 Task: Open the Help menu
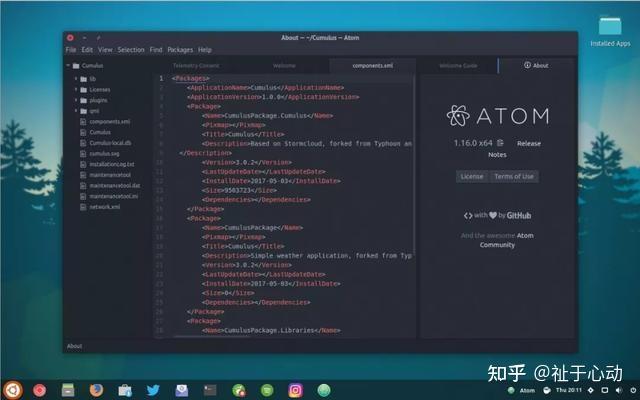tap(205, 50)
